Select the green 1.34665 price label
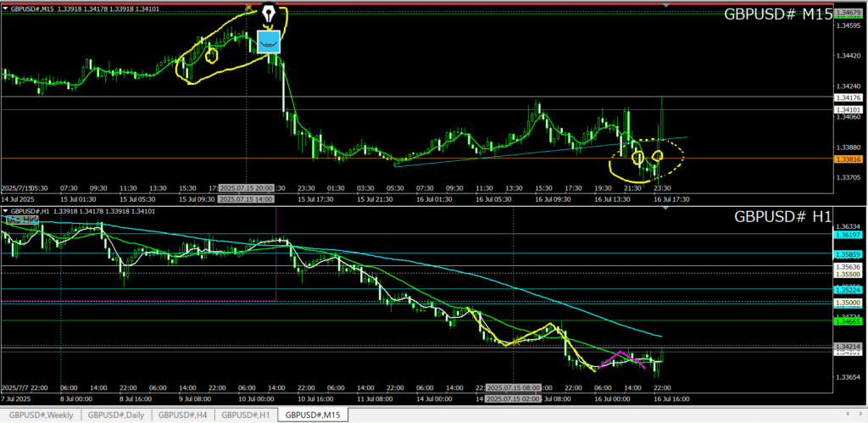 pyautogui.click(x=848, y=320)
